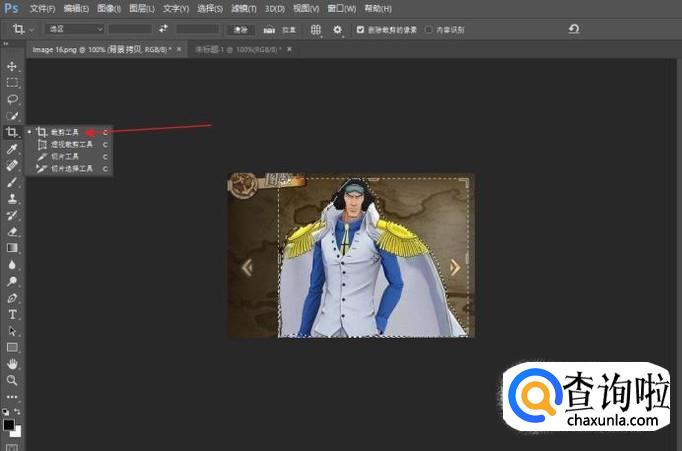The height and width of the screenshot is (451, 682).
Task: Open crop overlay grid options
Action: [x=316, y=30]
